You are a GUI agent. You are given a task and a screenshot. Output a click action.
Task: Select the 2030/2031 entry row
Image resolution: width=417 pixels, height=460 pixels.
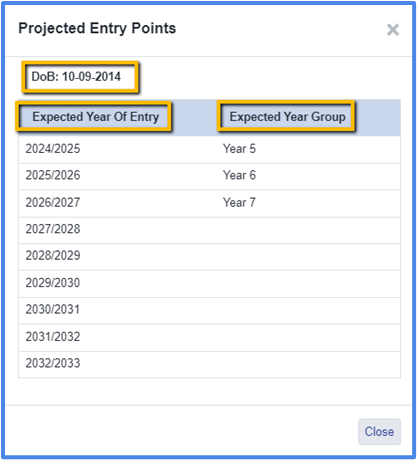(x=209, y=310)
